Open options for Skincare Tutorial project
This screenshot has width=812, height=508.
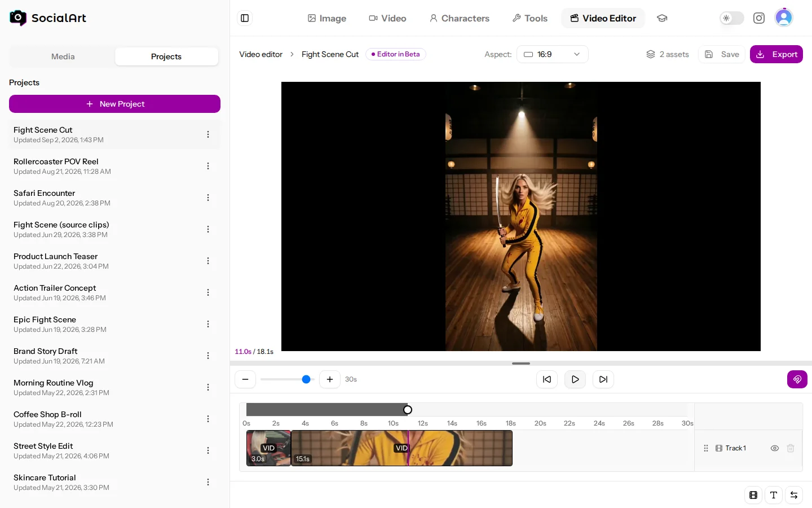point(208,482)
